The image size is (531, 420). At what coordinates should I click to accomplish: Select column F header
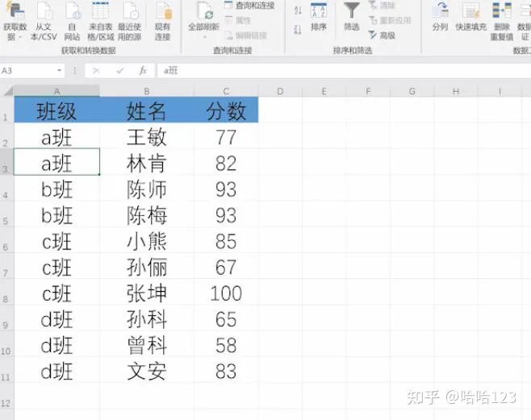368,91
